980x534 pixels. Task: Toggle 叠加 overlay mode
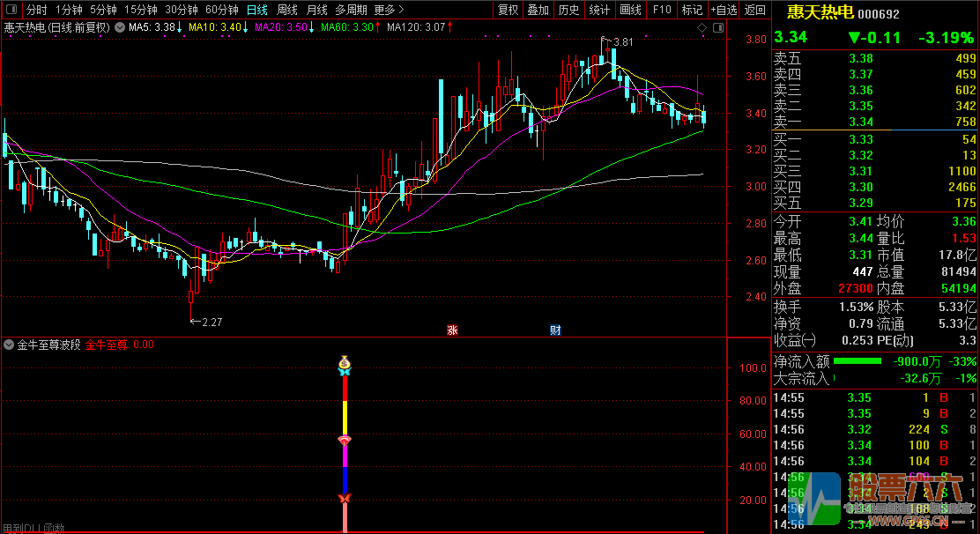pyautogui.click(x=538, y=11)
